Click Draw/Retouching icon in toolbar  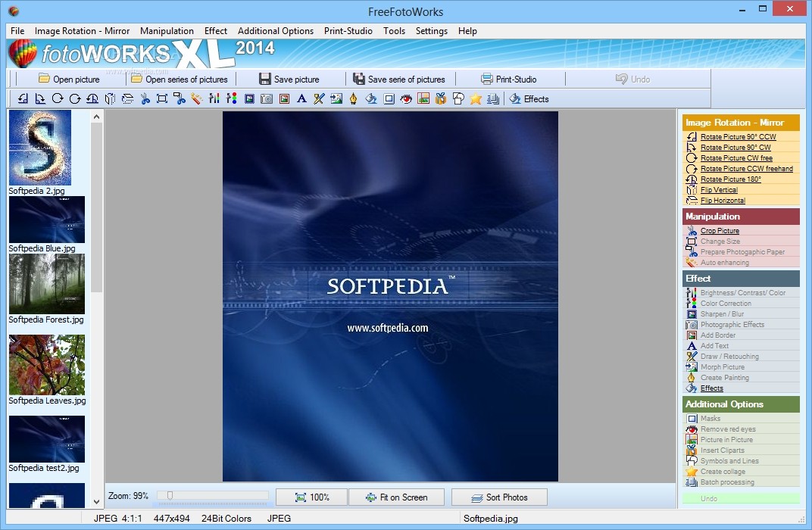click(319, 98)
